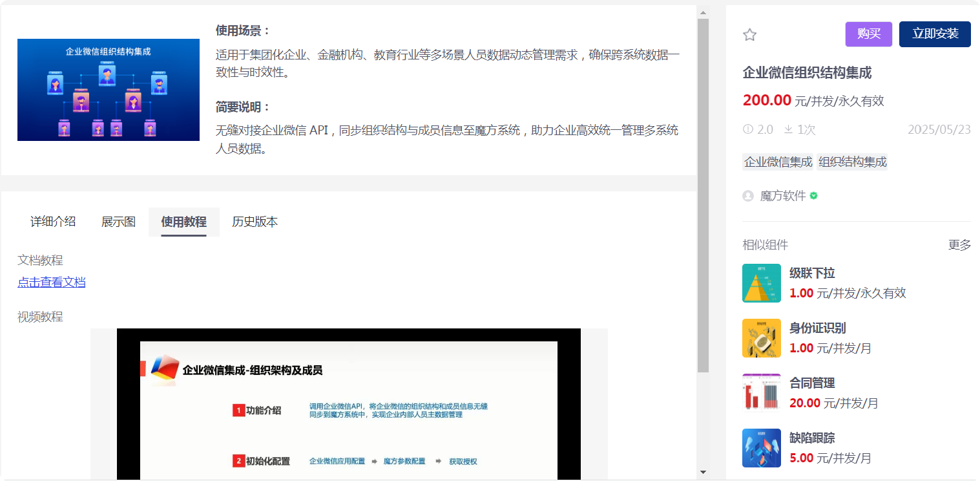The image size is (980, 481).
Task: Click the vertical scrollbar thumb
Action: click(704, 195)
